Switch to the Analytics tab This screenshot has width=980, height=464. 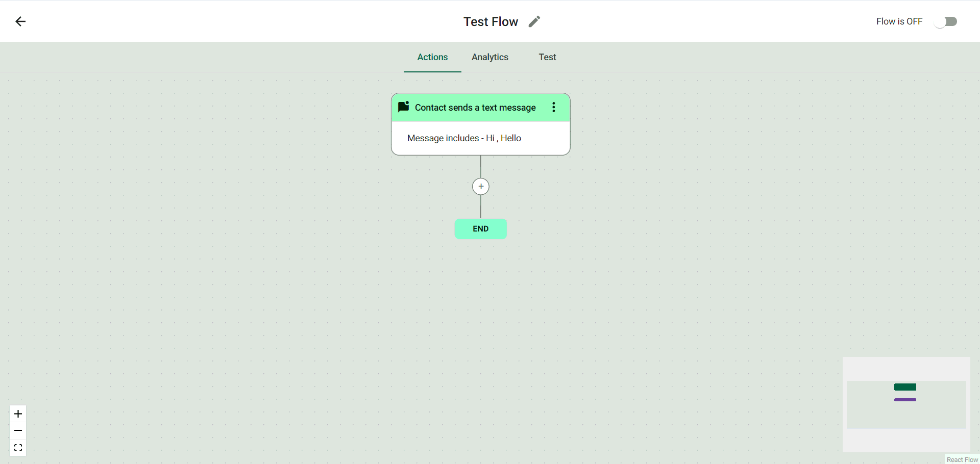[490, 57]
